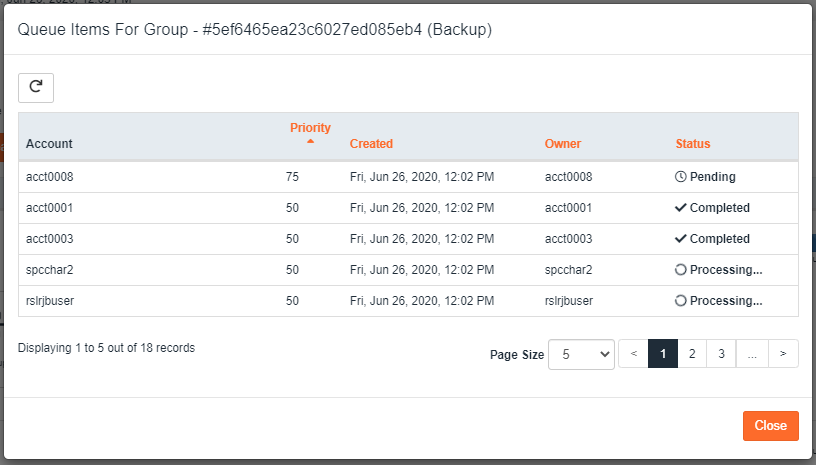This screenshot has width=816, height=465.
Task: Click the Pending clock icon for acct0008
Action: 680,177
